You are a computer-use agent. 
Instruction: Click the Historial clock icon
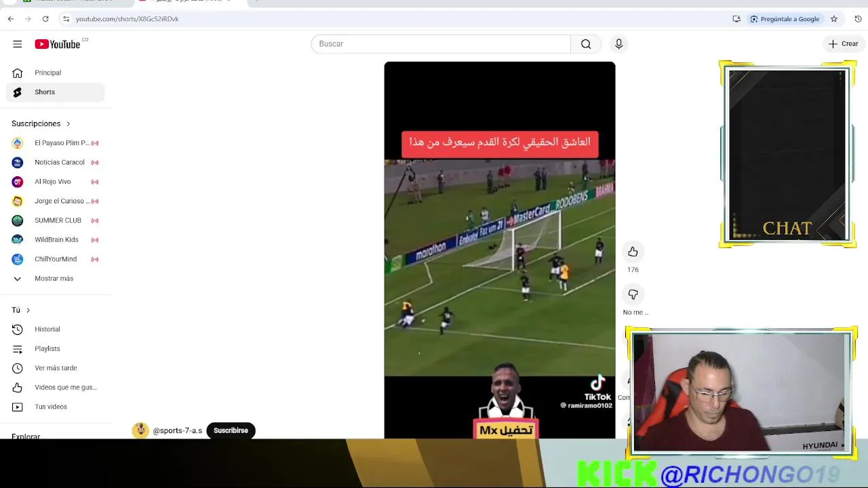18,329
